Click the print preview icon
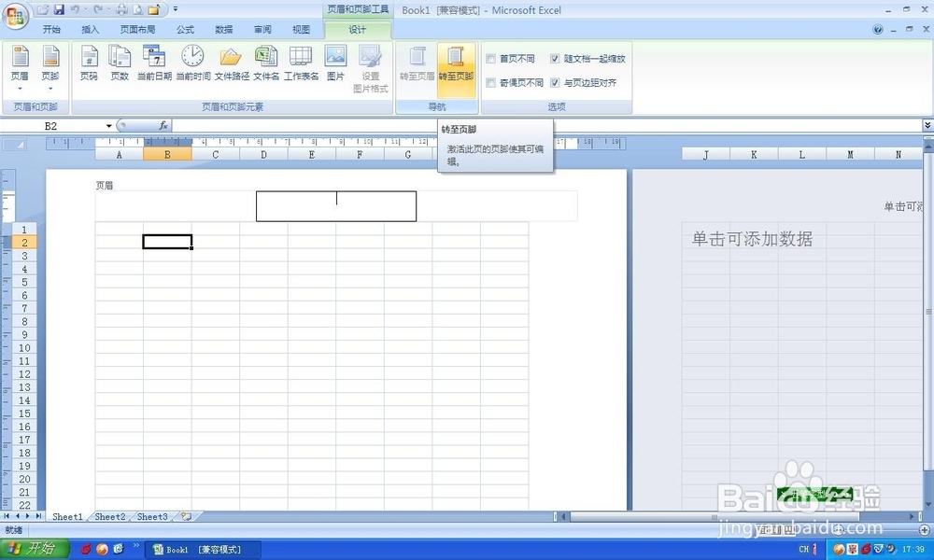This screenshot has width=934, height=560. (x=137, y=9)
